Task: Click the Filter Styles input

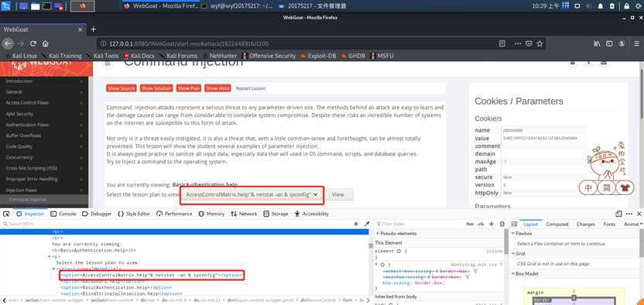Action: [419, 224]
